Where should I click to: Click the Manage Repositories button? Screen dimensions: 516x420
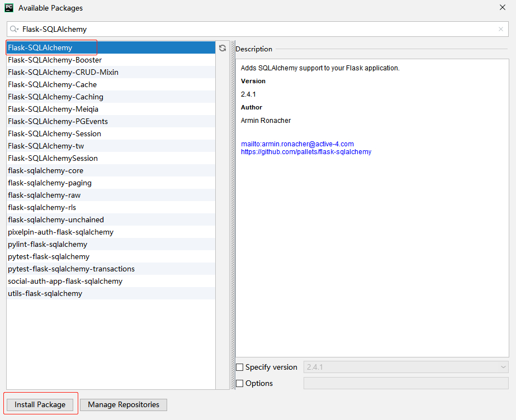(x=124, y=404)
